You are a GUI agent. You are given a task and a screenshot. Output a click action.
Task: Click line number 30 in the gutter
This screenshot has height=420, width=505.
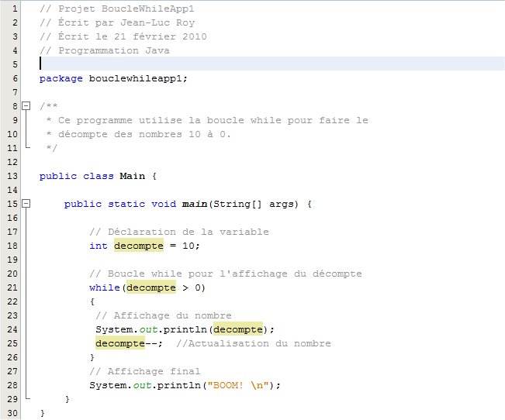pos(12,413)
